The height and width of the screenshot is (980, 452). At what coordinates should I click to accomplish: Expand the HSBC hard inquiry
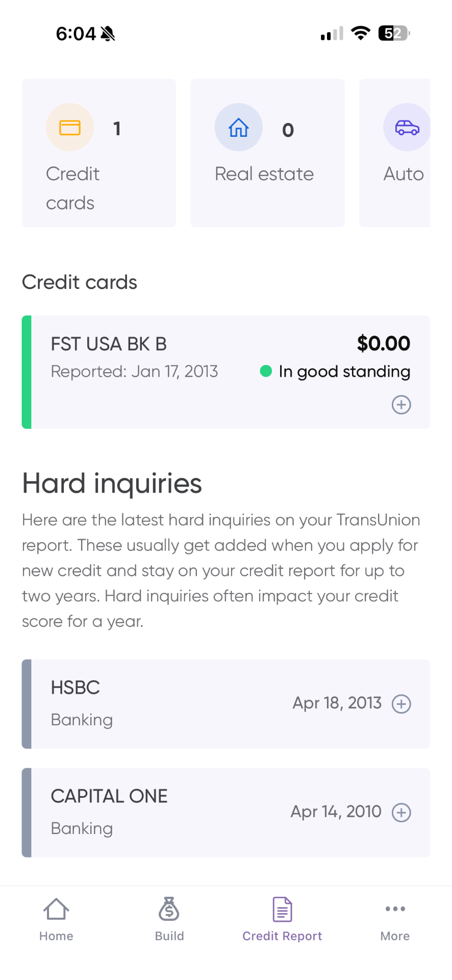pyautogui.click(x=401, y=704)
